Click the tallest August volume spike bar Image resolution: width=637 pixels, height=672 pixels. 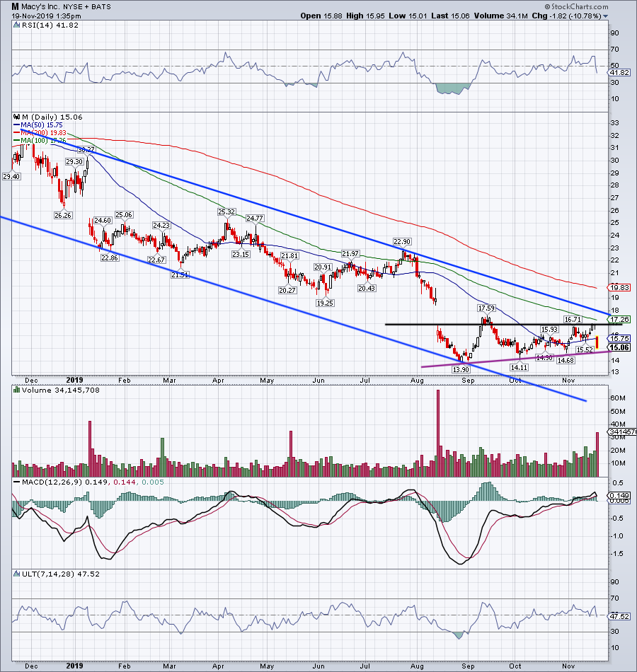(438, 433)
